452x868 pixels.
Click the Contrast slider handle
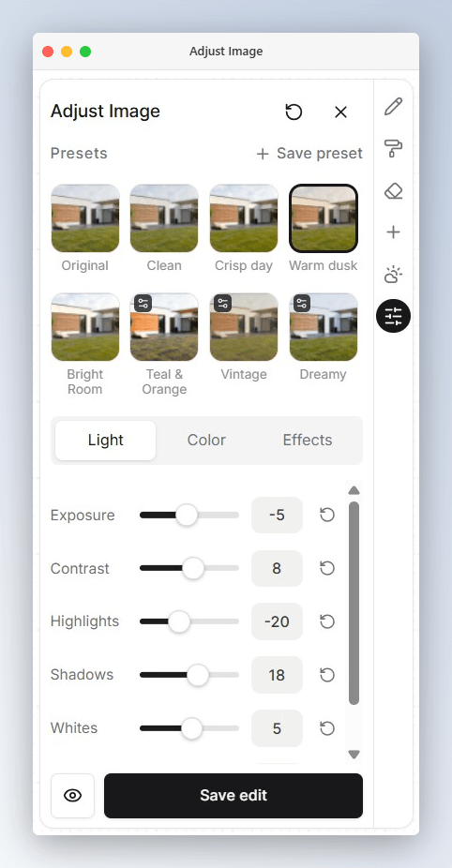pyautogui.click(x=193, y=569)
